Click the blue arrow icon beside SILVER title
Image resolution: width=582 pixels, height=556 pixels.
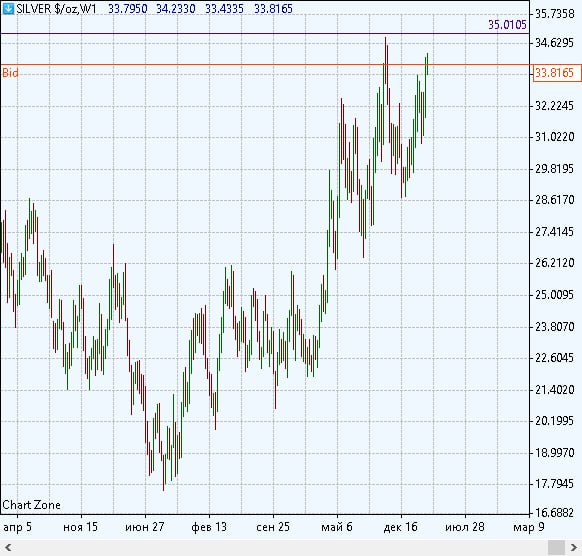click(x=8, y=9)
